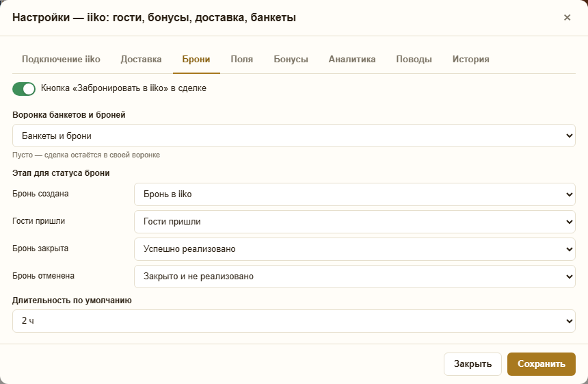This screenshot has width=588, height=384.
Task: Switch to the Аналитика tab
Action: 352,60
